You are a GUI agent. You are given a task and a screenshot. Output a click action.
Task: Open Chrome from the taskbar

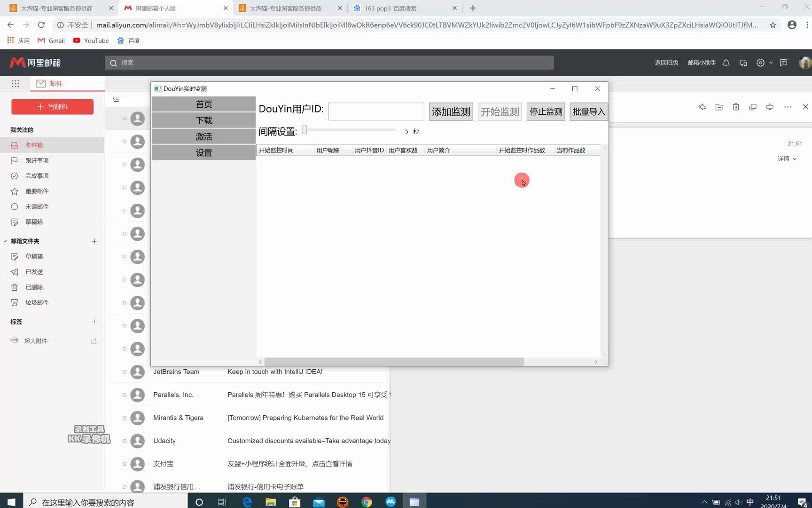[x=367, y=502]
